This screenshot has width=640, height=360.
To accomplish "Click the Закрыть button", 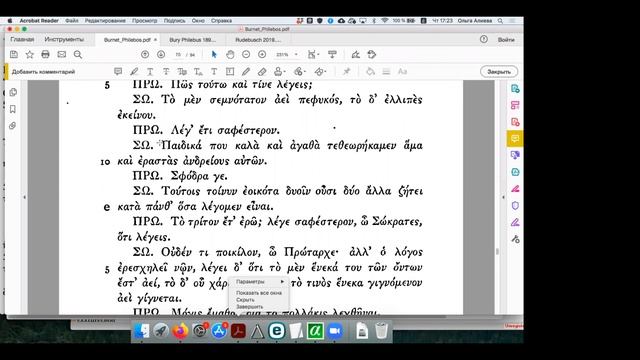I will [x=499, y=71].
